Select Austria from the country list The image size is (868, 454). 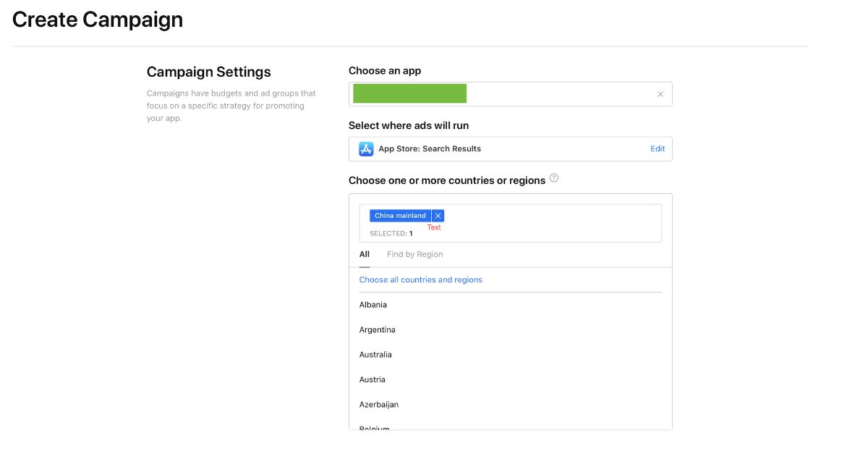(x=372, y=379)
